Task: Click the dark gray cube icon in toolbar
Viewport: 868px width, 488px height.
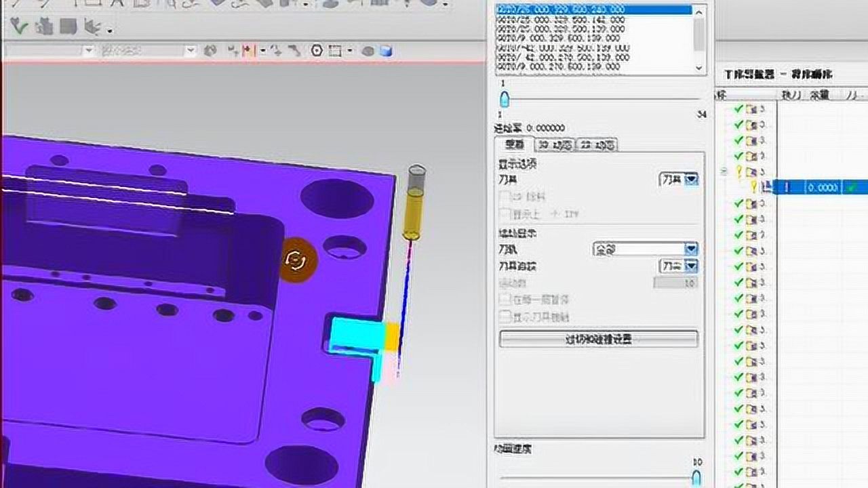Action: (x=66, y=26)
